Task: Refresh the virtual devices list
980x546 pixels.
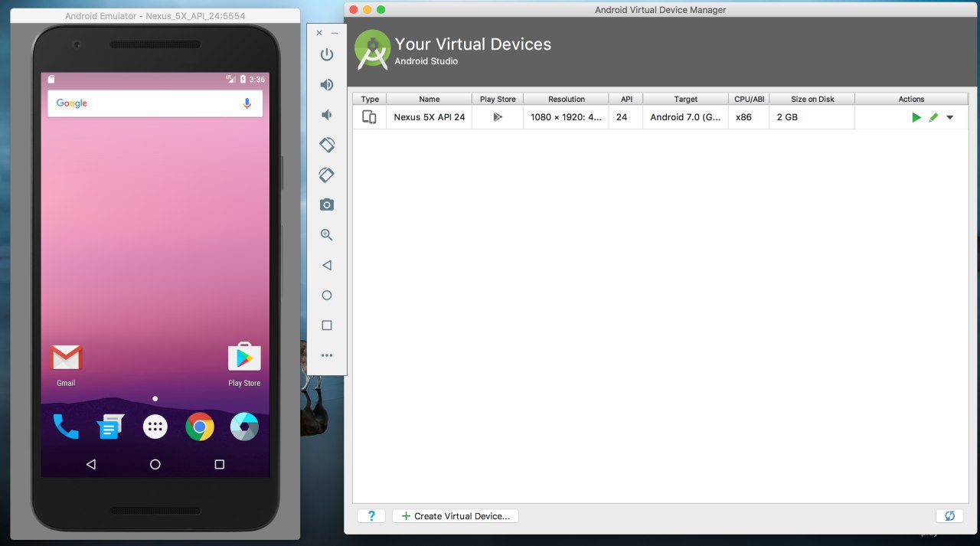Action: tap(949, 516)
